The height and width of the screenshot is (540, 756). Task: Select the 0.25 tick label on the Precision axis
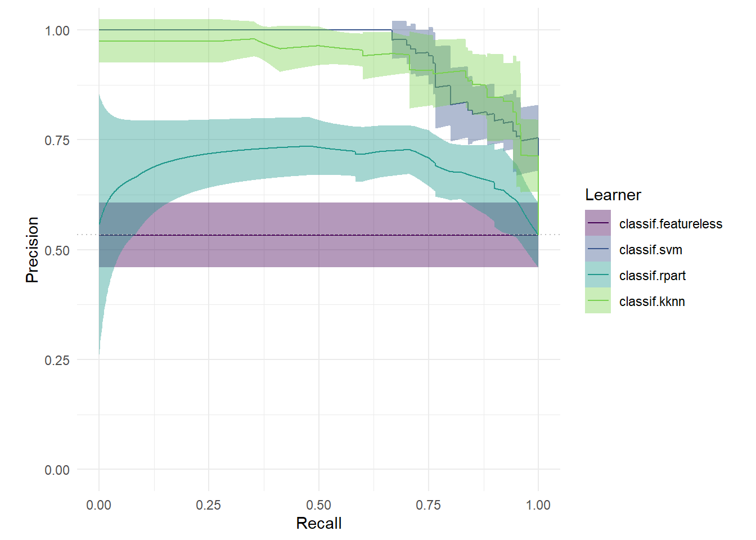coord(57,360)
